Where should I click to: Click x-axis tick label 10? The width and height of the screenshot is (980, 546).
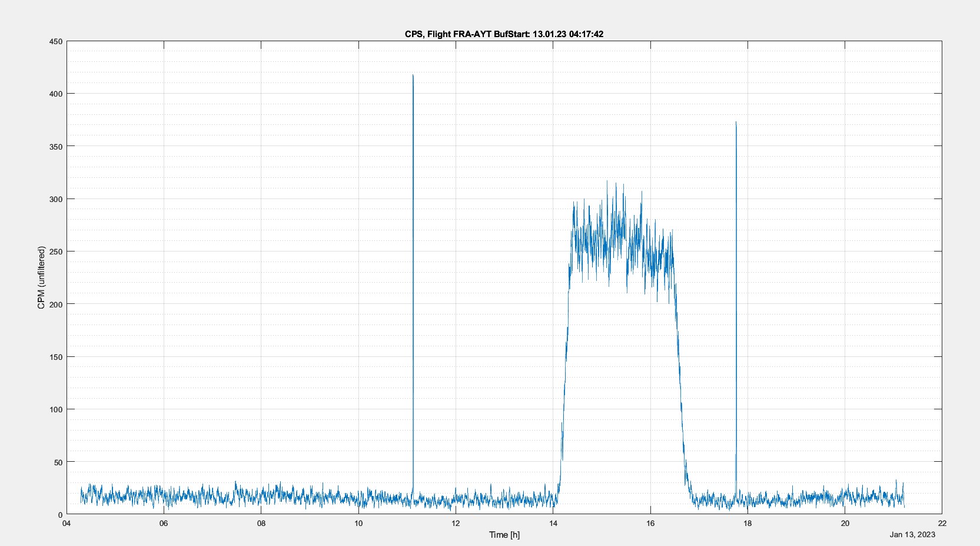358,524
